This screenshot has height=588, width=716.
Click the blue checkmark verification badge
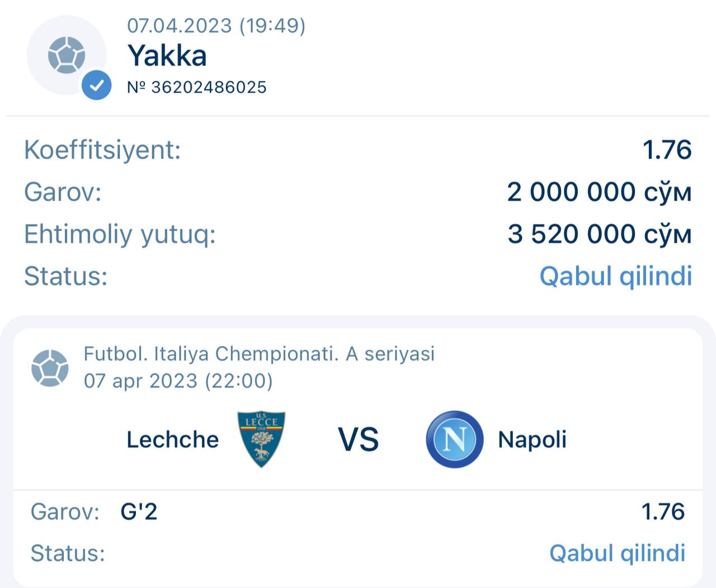tap(96, 86)
